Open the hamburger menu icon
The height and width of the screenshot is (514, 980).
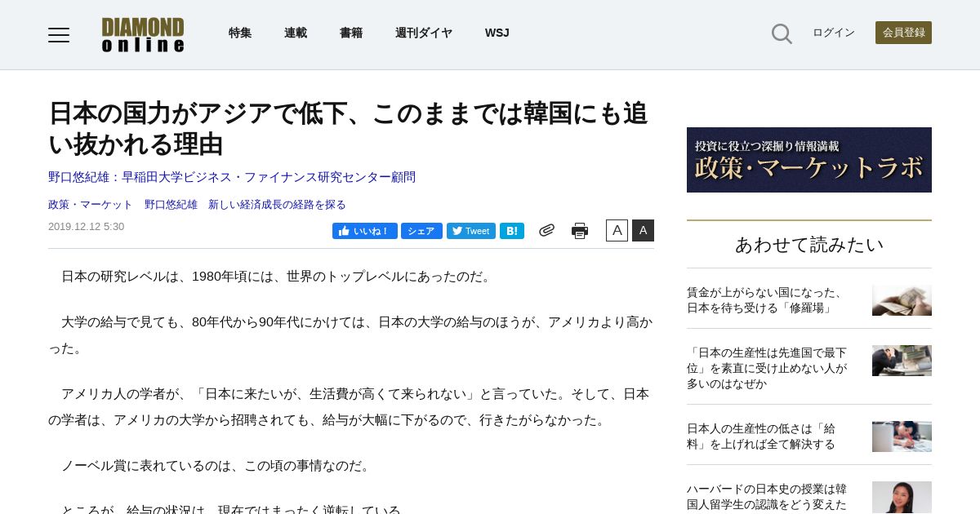pos(59,34)
